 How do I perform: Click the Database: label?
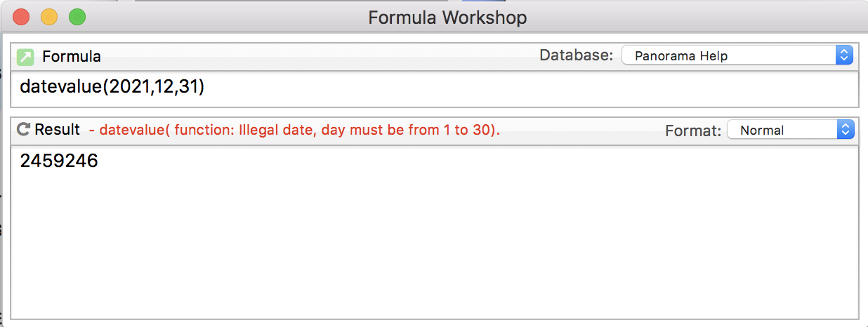click(576, 55)
